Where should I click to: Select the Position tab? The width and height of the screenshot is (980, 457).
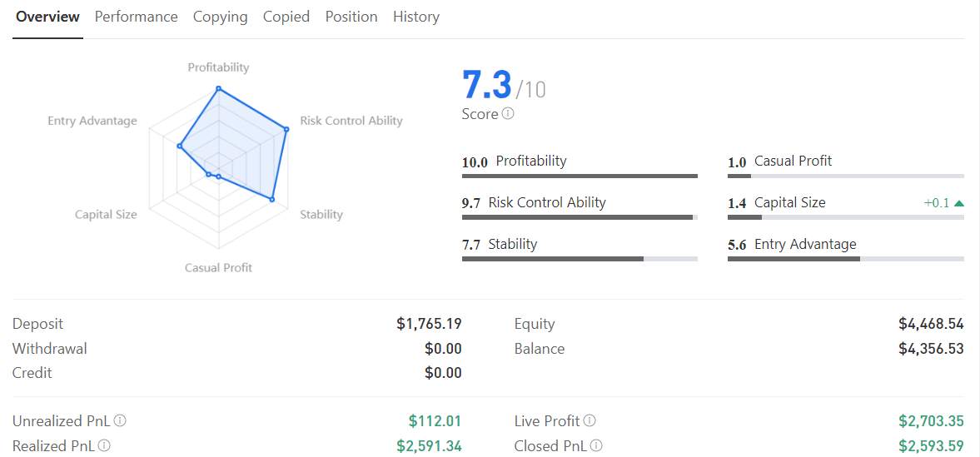351,17
